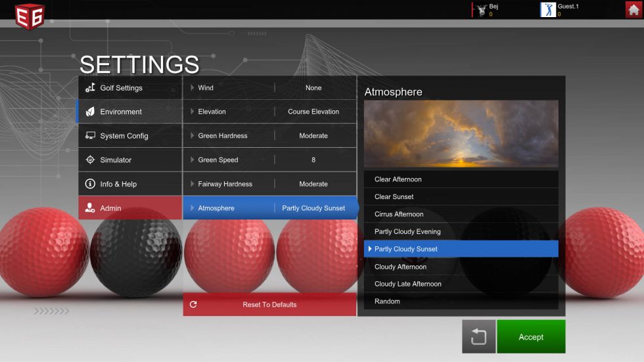Click the Simulator target icon
This screenshot has width=644, height=362.
(90, 160)
